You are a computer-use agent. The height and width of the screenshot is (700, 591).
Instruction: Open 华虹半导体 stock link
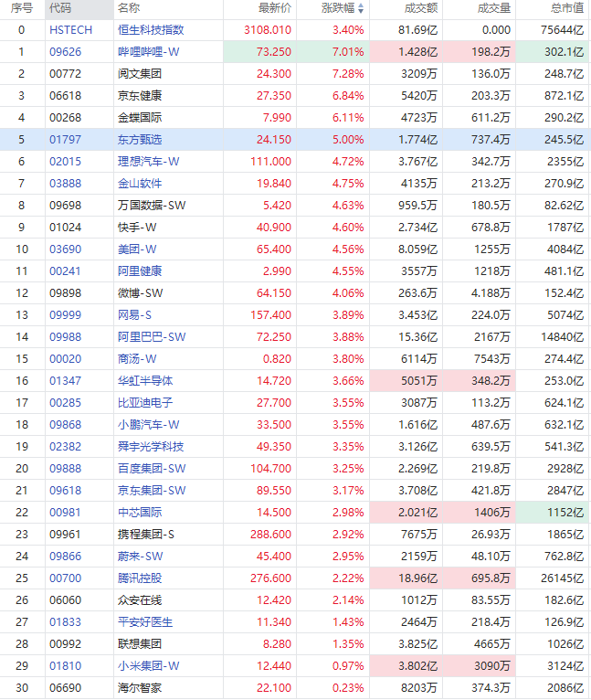[x=145, y=380]
